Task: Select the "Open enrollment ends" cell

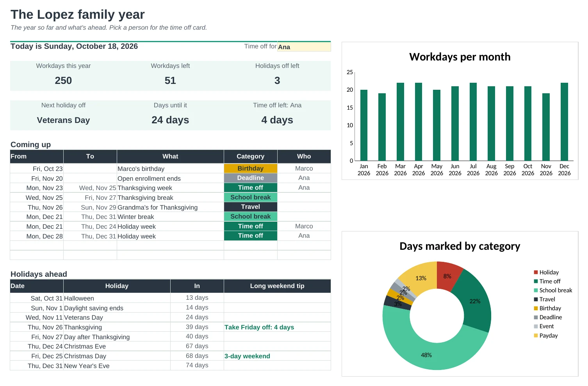Action: pos(170,178)
